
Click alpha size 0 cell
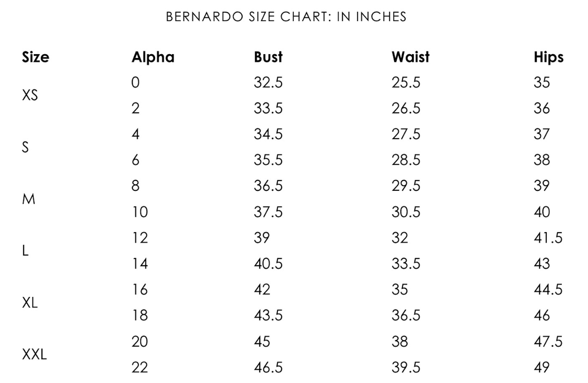(135, 82)
